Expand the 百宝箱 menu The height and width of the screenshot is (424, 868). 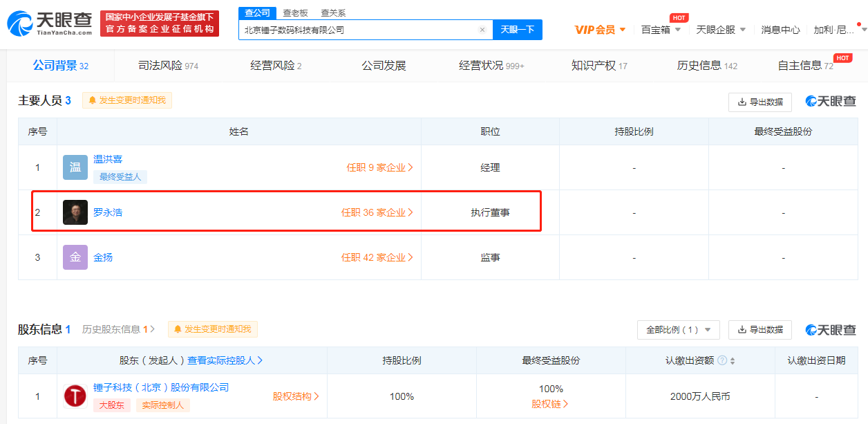(x=661, y=30)
